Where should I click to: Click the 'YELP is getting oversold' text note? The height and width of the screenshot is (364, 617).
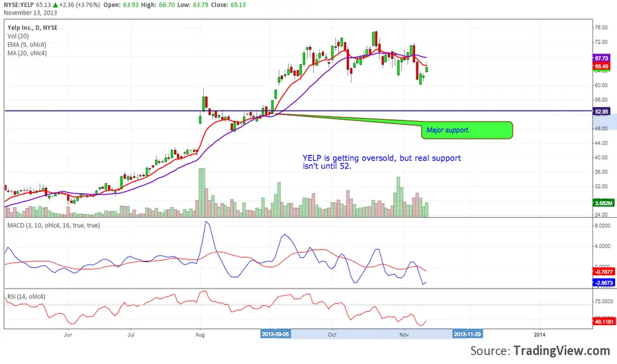pyautogui.click(x=381, y=161)
